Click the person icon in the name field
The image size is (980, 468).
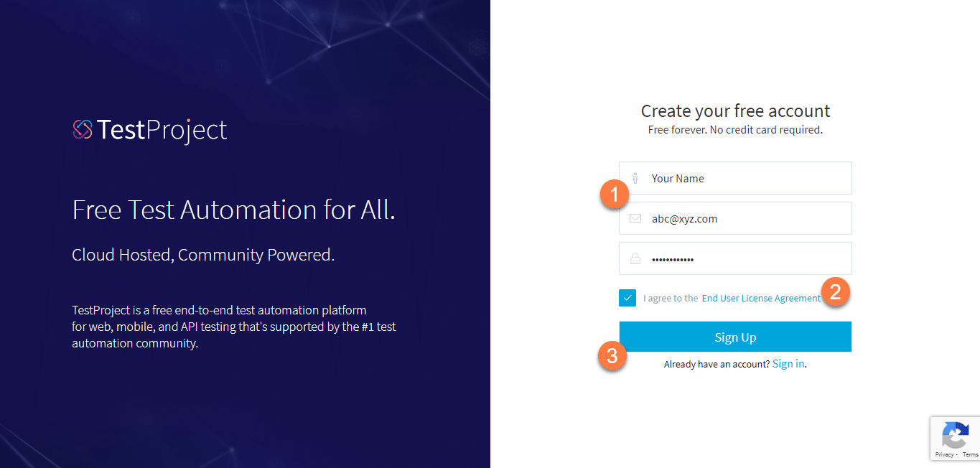coord(635,178)
